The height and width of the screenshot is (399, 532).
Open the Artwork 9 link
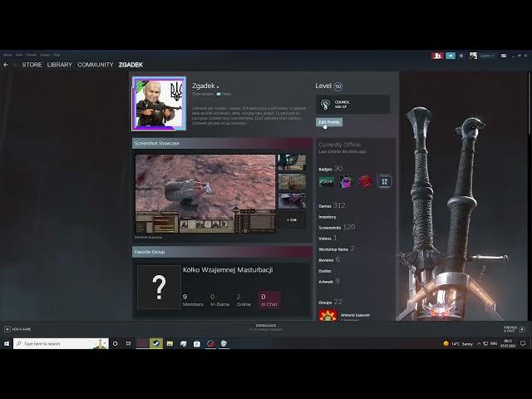coord(329,281)
